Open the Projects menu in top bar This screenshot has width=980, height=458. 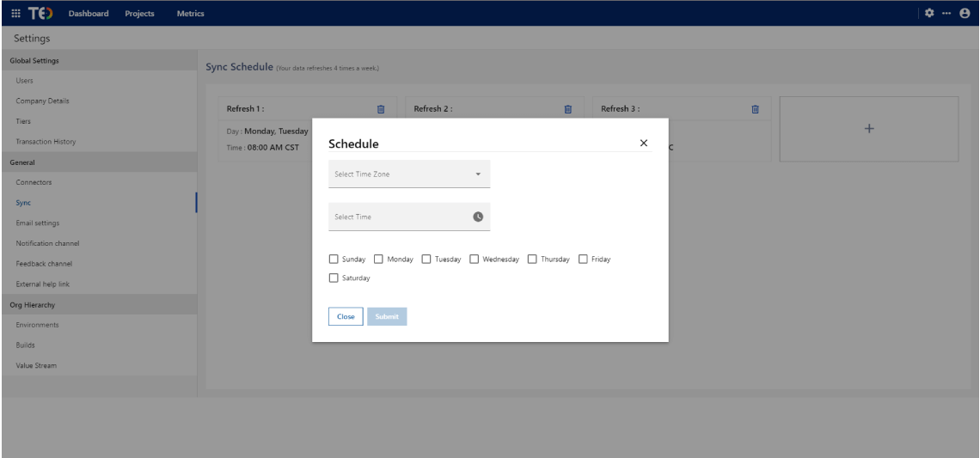point(139,14)
